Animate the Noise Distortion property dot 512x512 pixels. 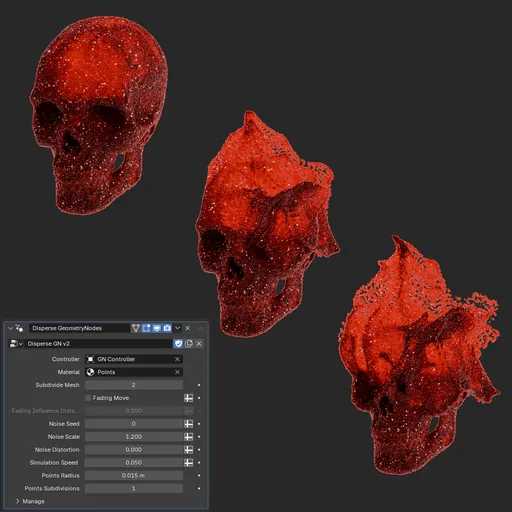pyautogui.click(x=199, y=450)
